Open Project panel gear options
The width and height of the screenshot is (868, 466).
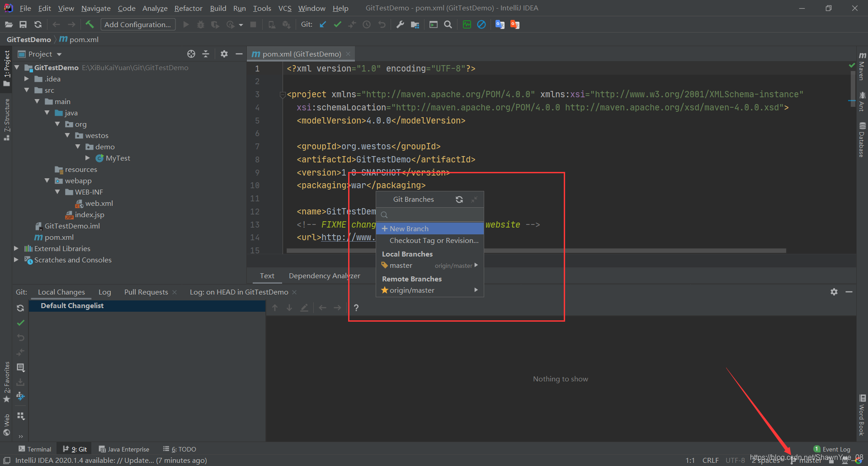point(224,54)
